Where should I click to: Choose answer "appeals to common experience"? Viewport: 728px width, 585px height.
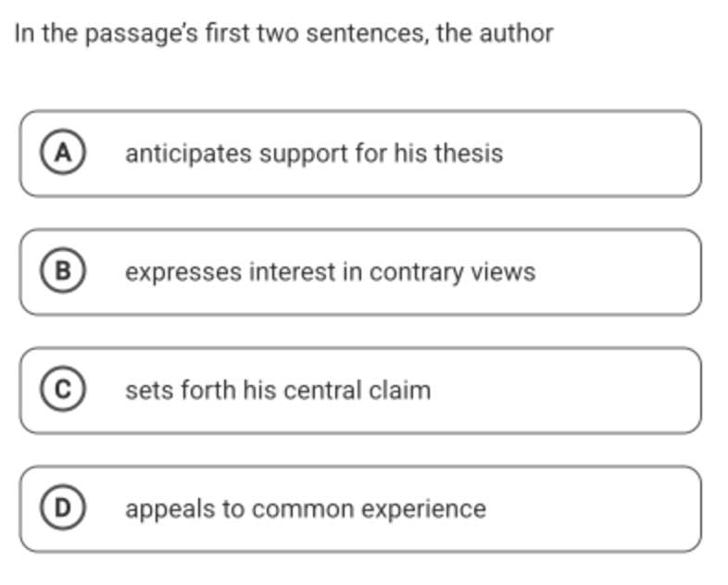click(x=360, y=509)
